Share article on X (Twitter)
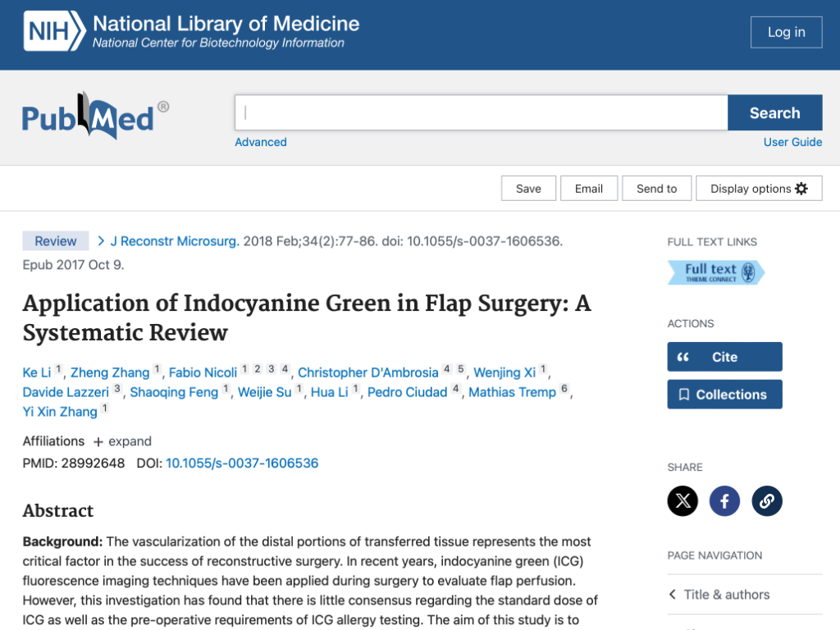Viewport: 840px width, 630px height. (682, 500)
